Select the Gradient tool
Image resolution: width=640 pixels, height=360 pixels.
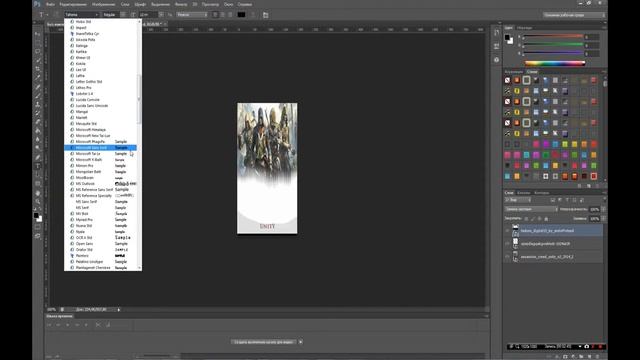tap(38, 131)
